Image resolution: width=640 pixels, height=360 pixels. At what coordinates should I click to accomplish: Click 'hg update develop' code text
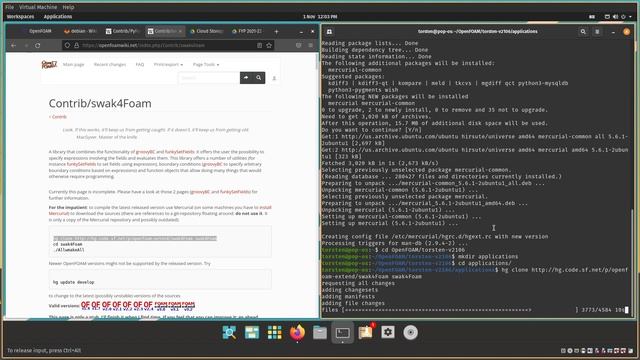[x=73, y=282]
